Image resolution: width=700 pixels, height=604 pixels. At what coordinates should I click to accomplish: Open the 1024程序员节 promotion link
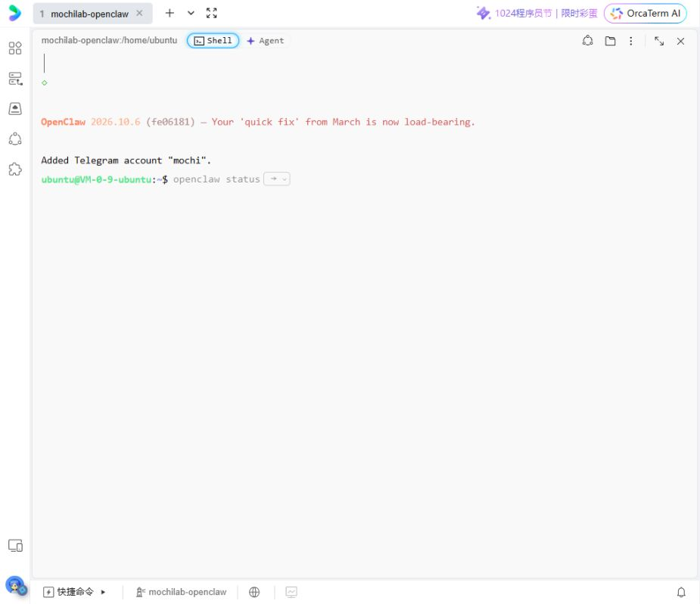click(x=537, y=14)
